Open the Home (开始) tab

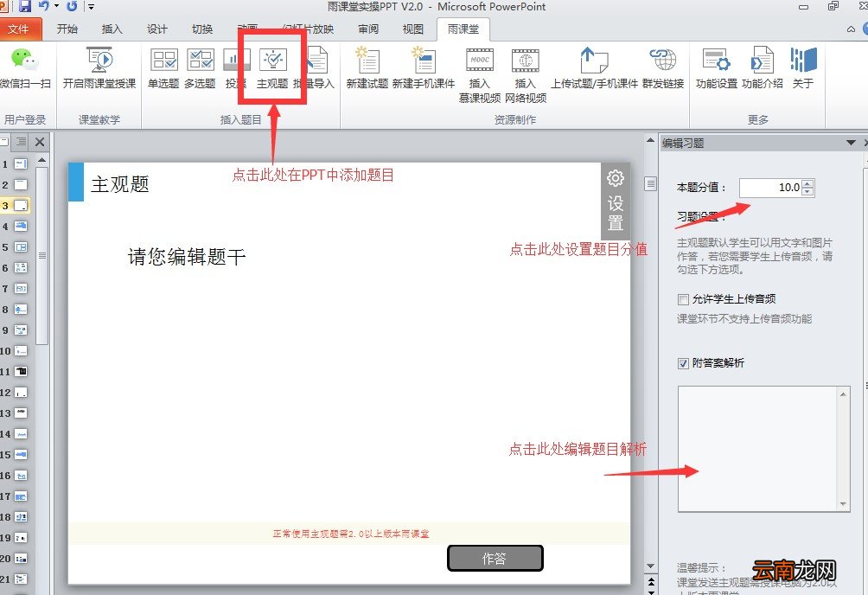67,29
